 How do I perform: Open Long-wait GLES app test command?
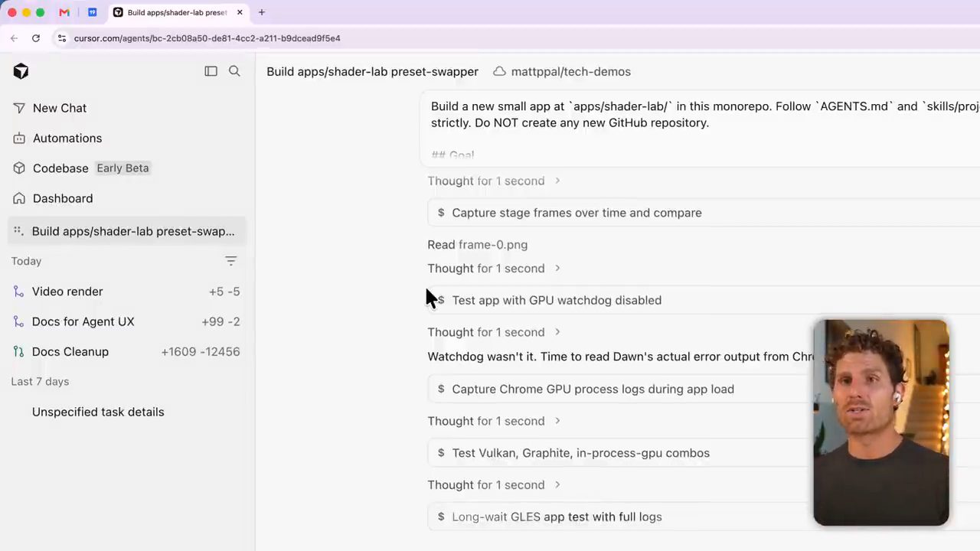pos(703,517)
